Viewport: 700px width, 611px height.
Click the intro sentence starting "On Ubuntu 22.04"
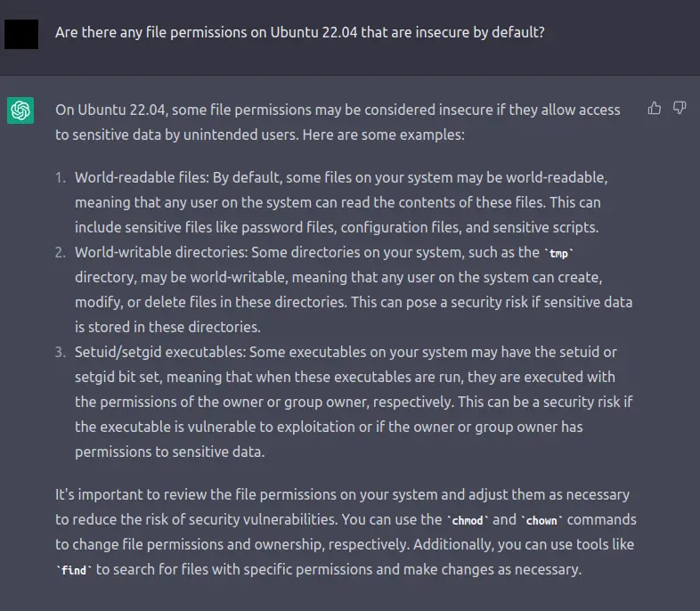[338, 122]
